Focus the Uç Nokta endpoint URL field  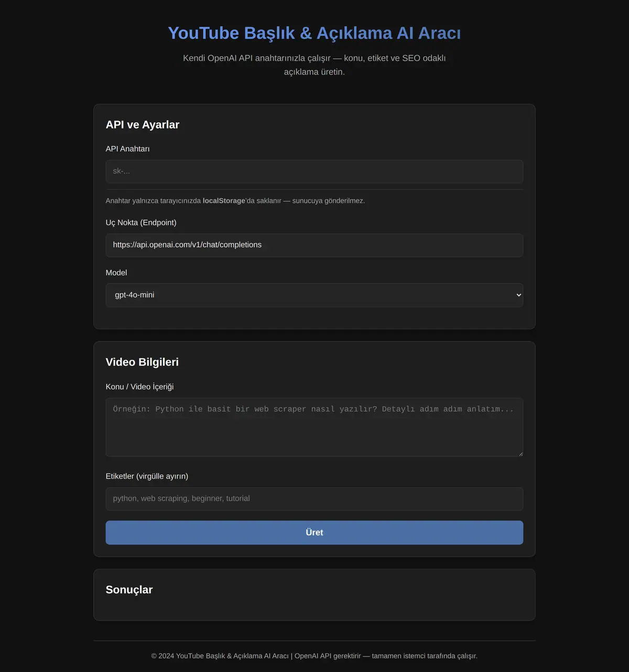pos(314,245)
